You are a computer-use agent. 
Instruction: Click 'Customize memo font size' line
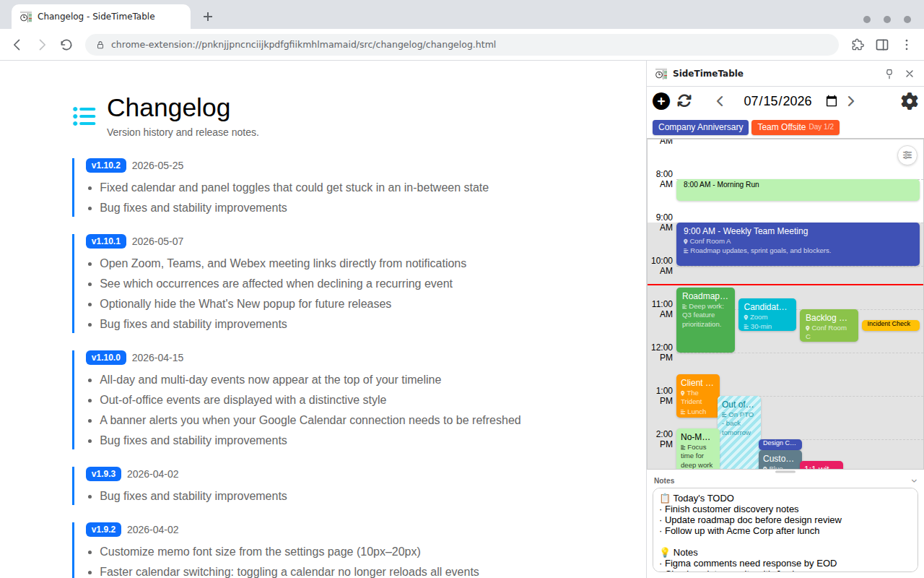click(260, 552)
